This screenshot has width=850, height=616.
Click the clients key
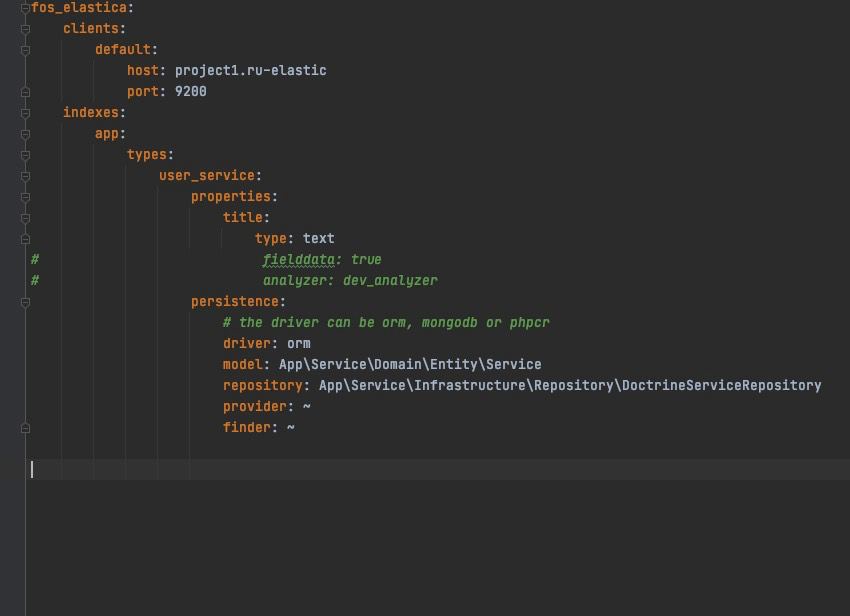91,28
